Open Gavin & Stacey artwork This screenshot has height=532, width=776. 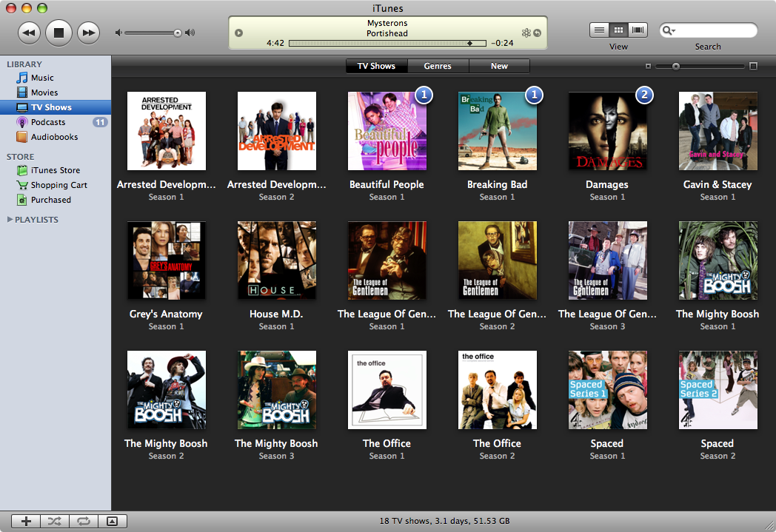point(718,131)
